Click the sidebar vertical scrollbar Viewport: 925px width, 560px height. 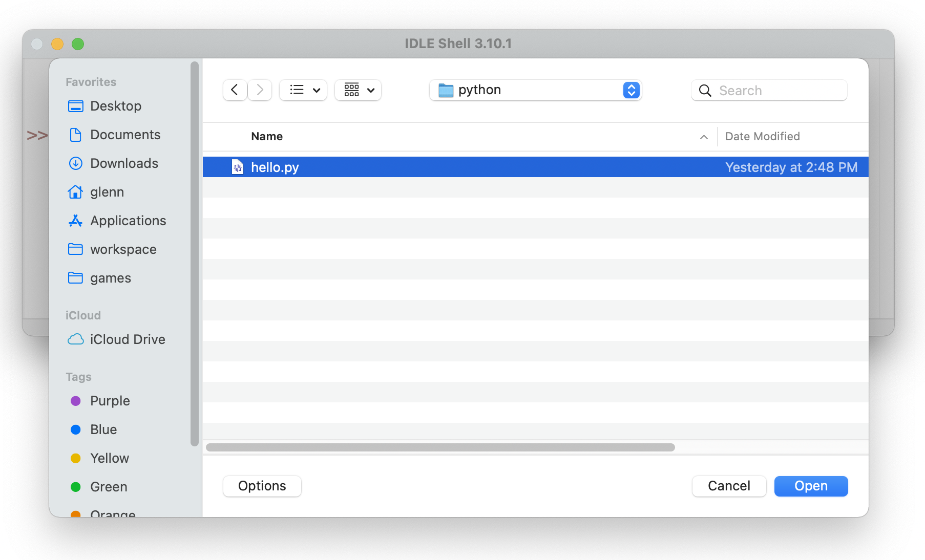click(x=194, y=254)
